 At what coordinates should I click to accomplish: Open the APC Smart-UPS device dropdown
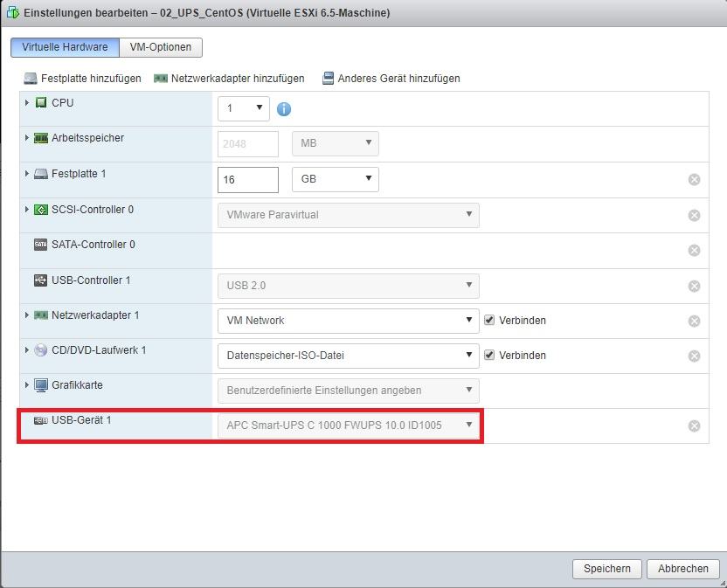coord(348,425)
